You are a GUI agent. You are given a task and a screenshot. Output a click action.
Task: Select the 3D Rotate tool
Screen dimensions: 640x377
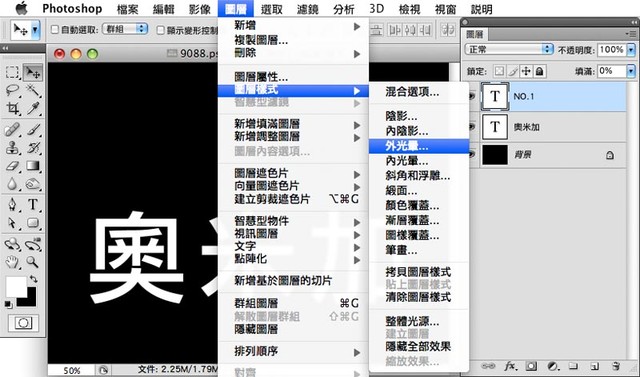click(12, 244)
